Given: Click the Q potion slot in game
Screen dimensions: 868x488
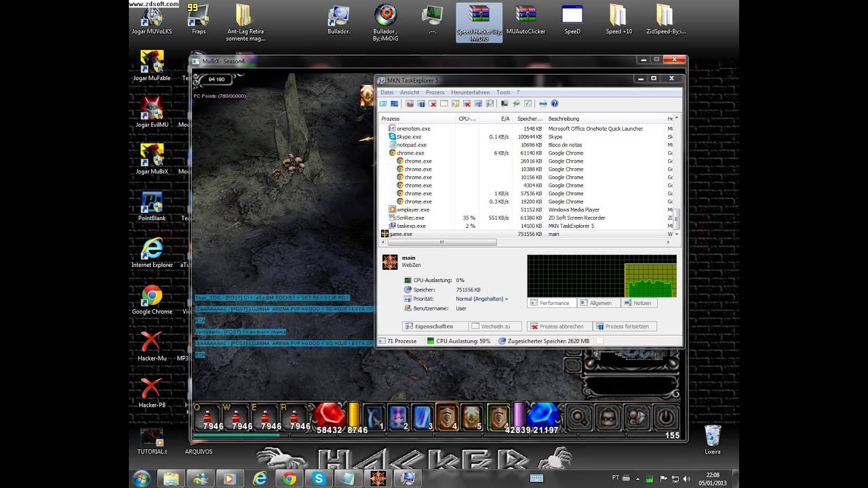Looking at the screenshot, I should [207, 417].
